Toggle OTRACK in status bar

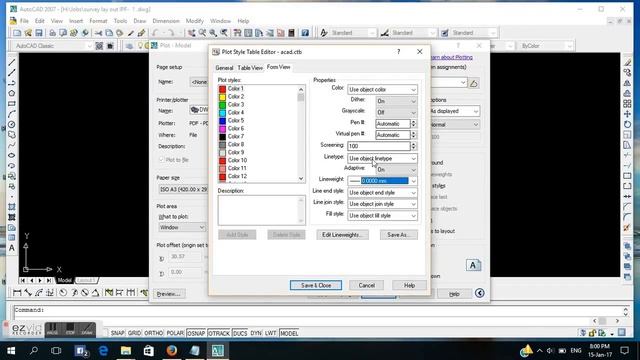point(219,333)
